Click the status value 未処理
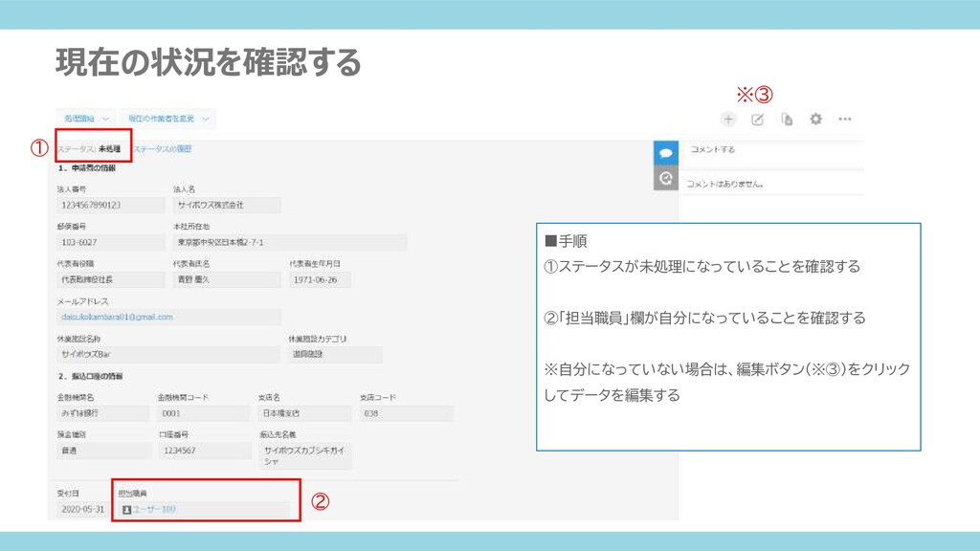The image size is (980, 551). coord(109,149)
